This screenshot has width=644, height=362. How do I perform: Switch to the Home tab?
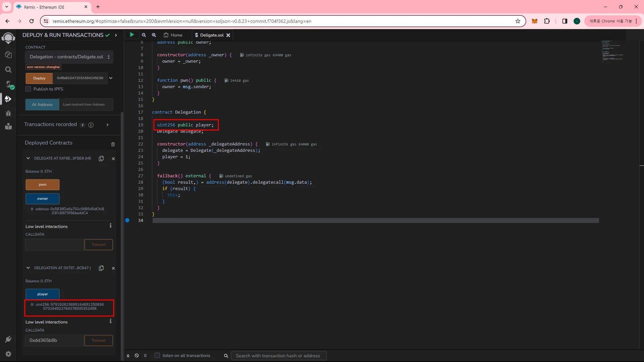pyautogui.click(x=173, y=35)
